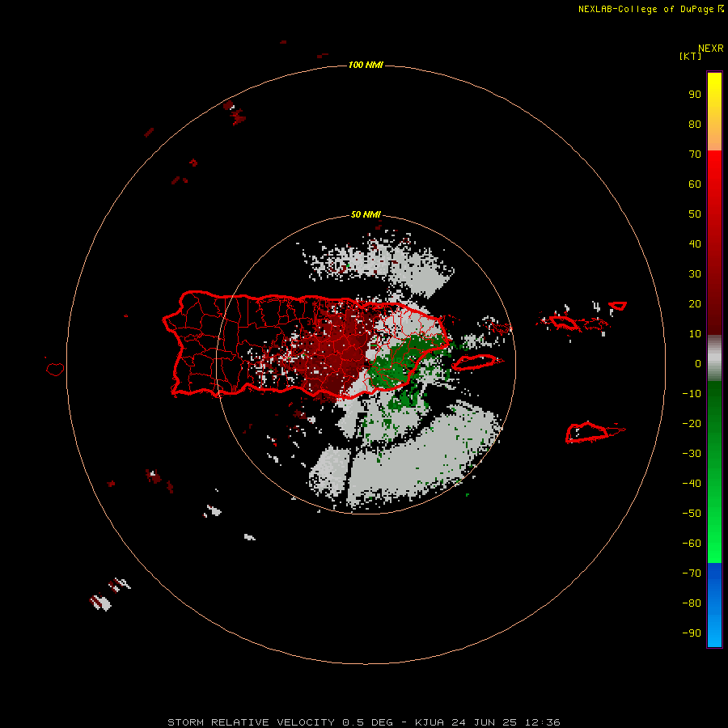Click the -60 value on the velocity scale
This screenshot has height=728, width=728.
(x=692, y=544)
